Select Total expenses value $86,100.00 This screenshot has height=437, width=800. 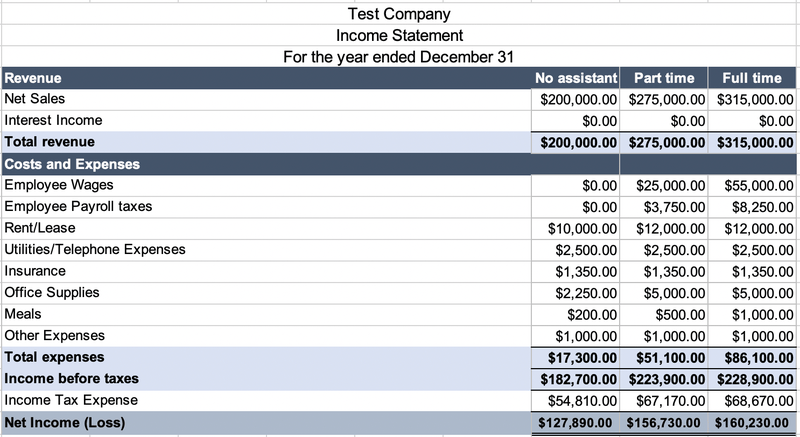coord(752,357)
